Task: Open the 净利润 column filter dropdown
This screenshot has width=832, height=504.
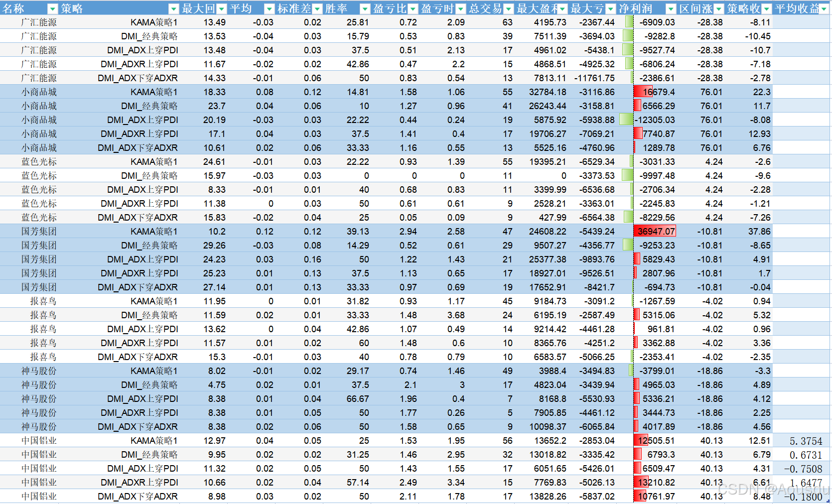Action: [671, 9]
